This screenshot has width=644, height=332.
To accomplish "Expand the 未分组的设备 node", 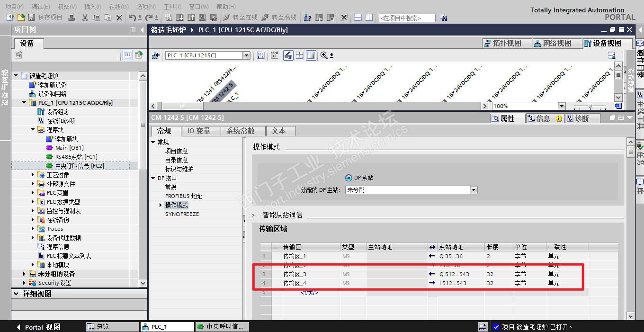I will (24, 274).
